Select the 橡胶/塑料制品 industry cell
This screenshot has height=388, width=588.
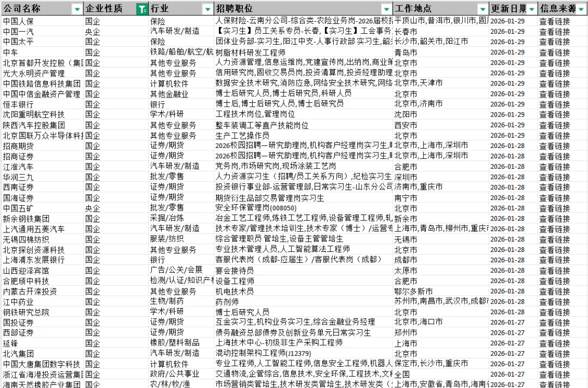181,343
